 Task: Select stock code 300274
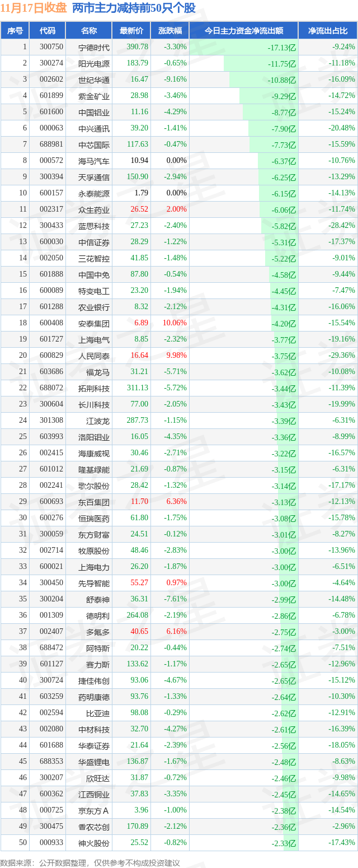51,63
